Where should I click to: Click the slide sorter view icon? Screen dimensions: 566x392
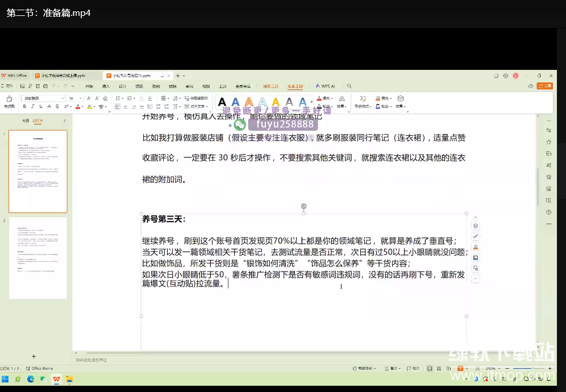(x=439, y=369)
